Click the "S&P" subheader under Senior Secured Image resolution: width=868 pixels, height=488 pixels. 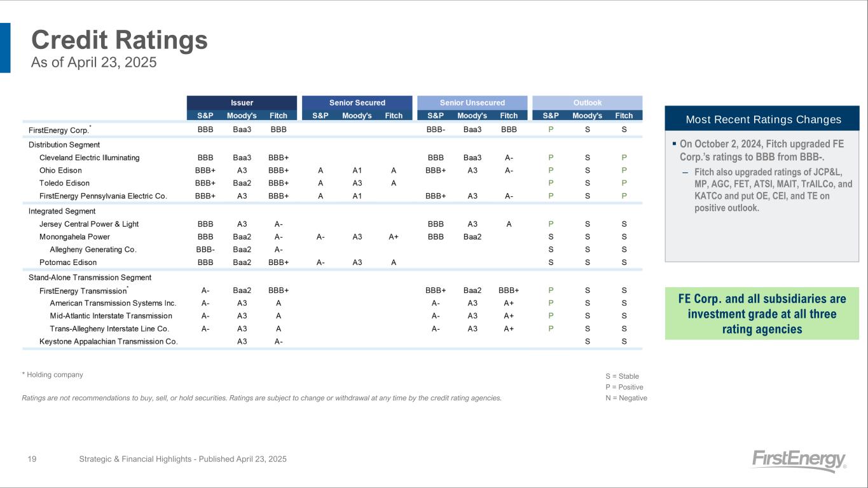click(x=320, y=116)
